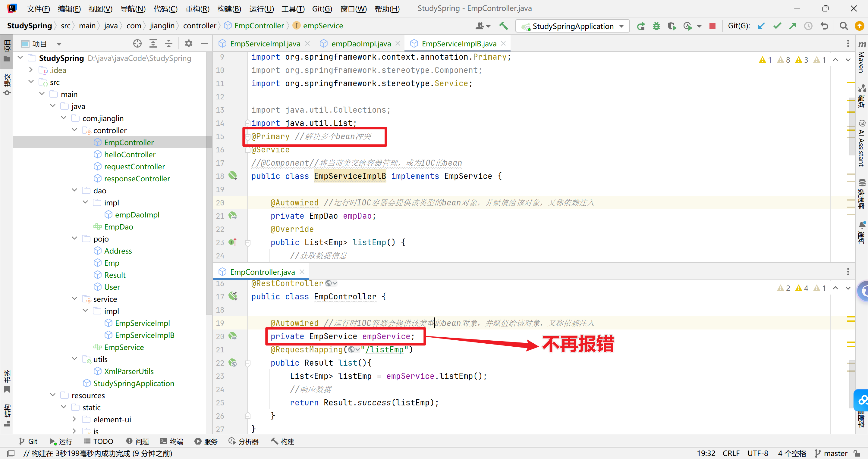Click the Build project hammer icon
Screen dimensions: 868x459
pos(503,26)
